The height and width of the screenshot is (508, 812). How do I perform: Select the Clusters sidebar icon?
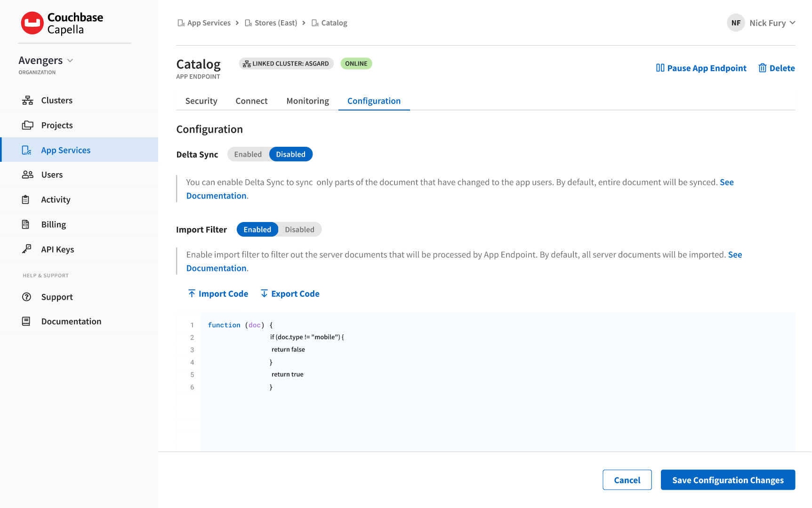pyautogui.click(x=27, y=100)
